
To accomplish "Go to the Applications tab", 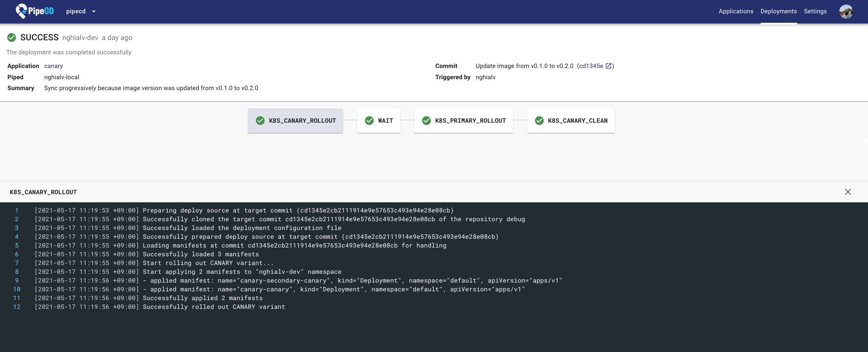I will click(736, 11).
